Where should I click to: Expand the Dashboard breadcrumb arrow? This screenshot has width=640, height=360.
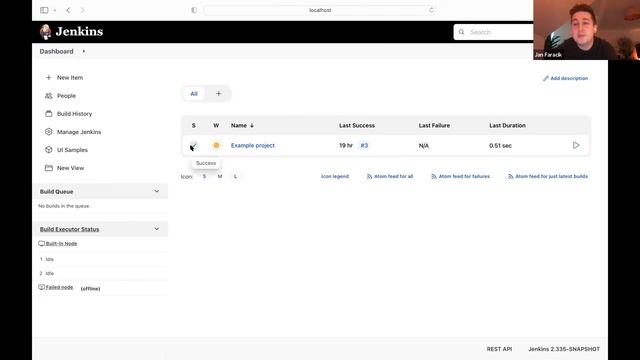[x=84, y=51]
